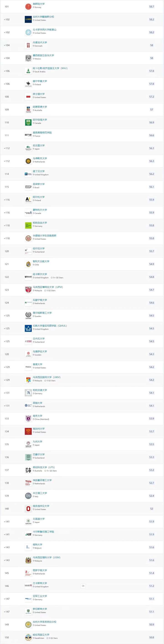Click the Free University of Berlin green logo
Viewport: 164px width, 644px height.
[28, 225]
